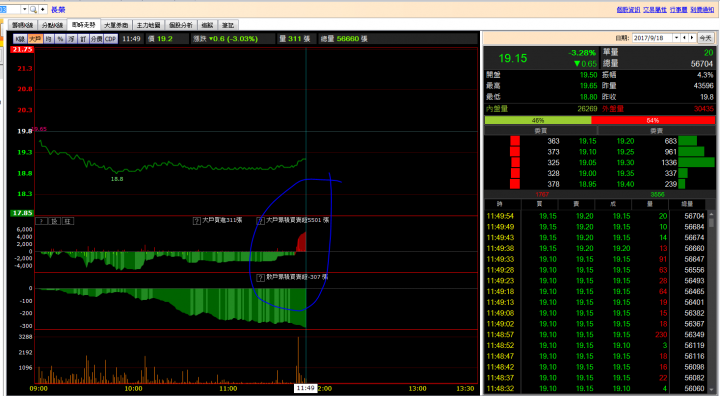Click the tick list header right of 量
The width and height of the screenshot is (720, 396).
coord(687,204)
